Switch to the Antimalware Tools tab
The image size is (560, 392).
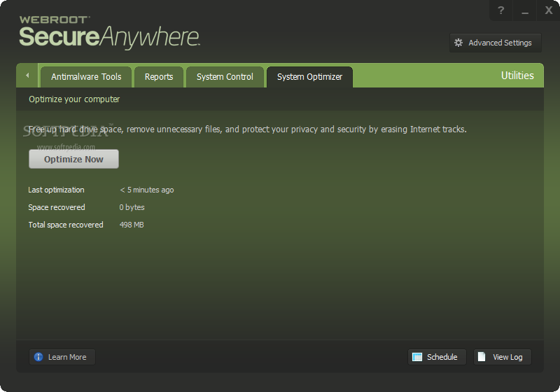click(x=86, y=77)
